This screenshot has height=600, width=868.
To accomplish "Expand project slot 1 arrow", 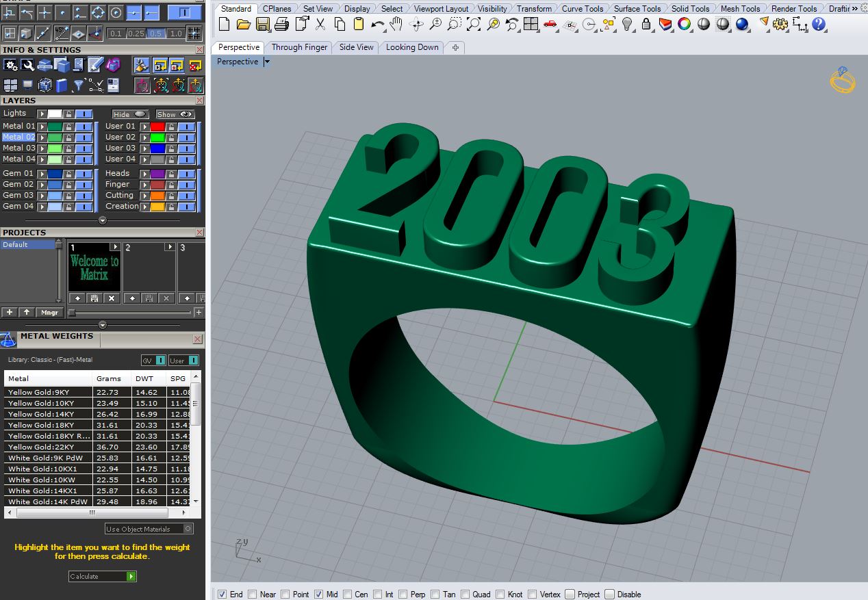I will 115,247.
